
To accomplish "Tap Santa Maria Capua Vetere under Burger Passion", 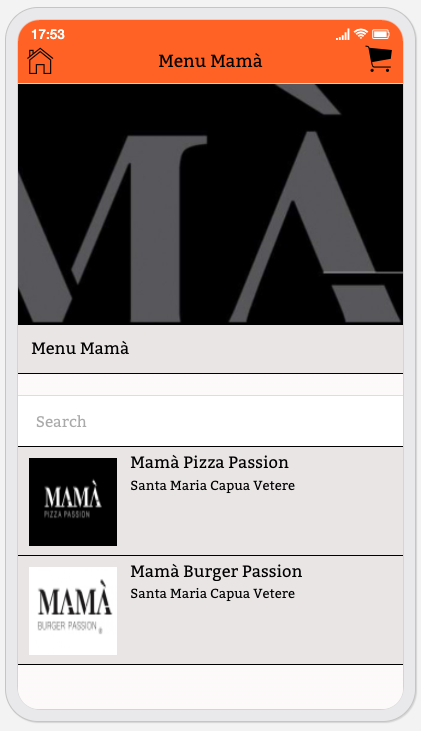I will pos(213,593).
